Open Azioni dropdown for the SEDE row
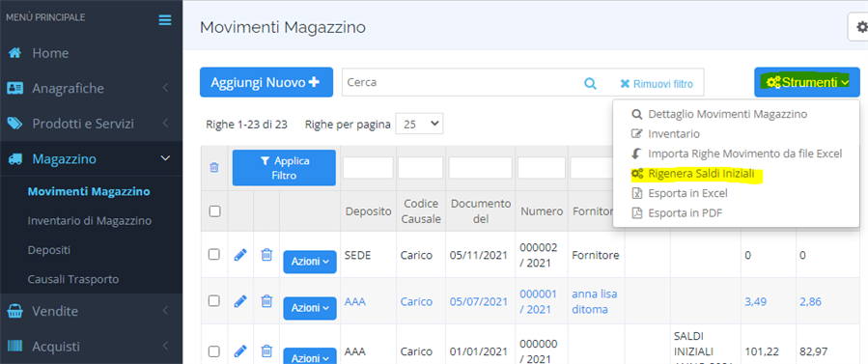This screenshot has width=868, height=364. click(310, 262)
